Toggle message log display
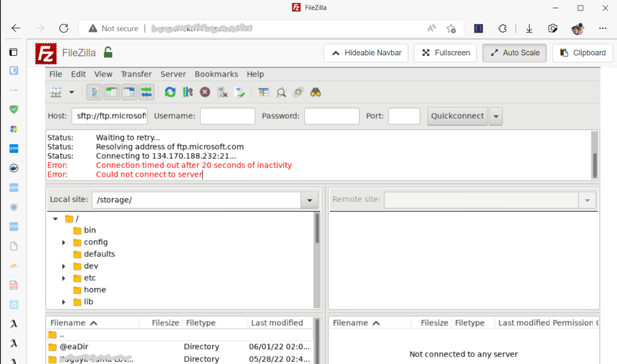 point(94,92)
